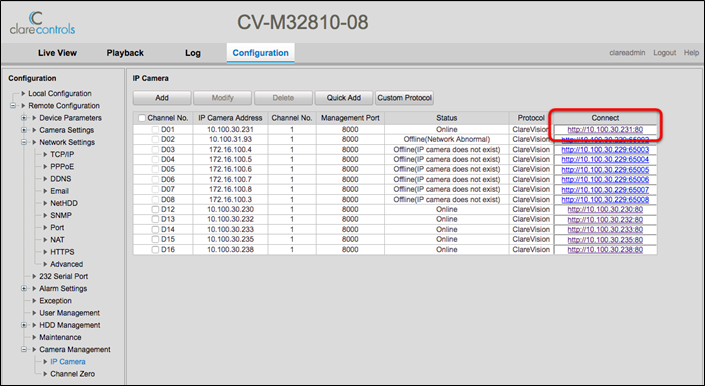Screen dimensions: 705x386
Task: Select IP Camera in the tree
Action: 68,361
